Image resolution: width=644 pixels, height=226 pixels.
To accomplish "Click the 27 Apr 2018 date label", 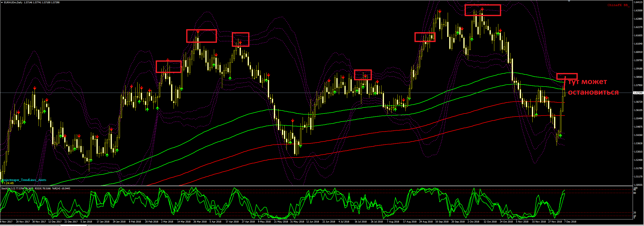I will [248, 222].
